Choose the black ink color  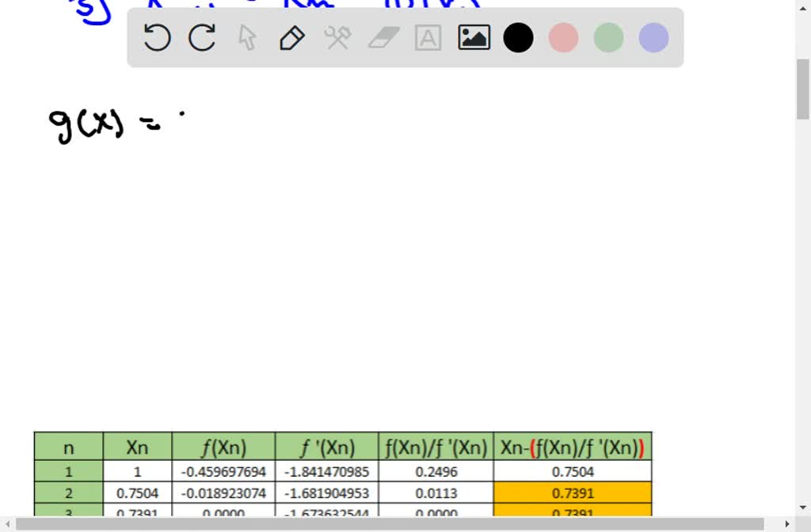518,38
